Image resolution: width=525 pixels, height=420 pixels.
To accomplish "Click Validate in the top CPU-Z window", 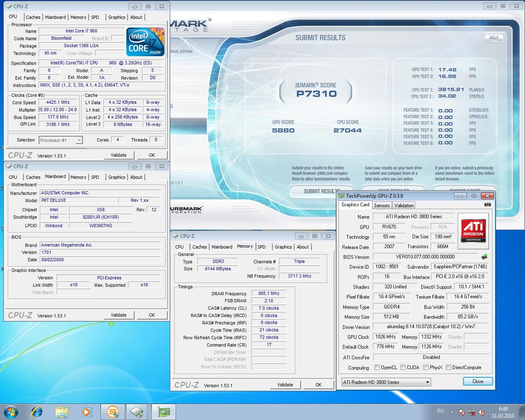I will (x=119, y=155).
